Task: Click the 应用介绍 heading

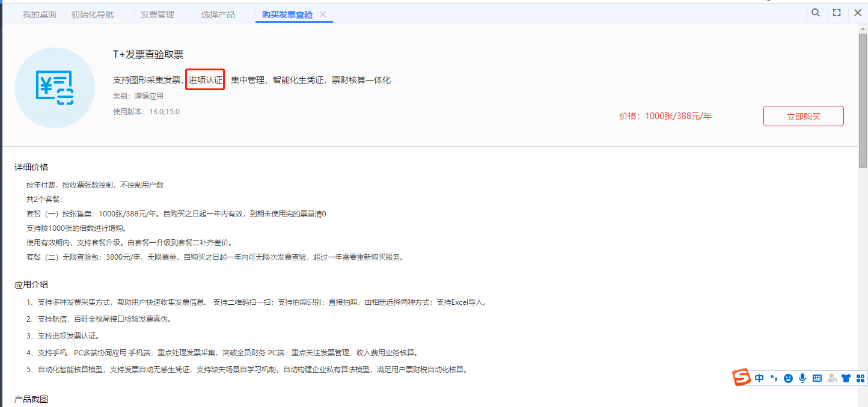Action: coord(31,284)
